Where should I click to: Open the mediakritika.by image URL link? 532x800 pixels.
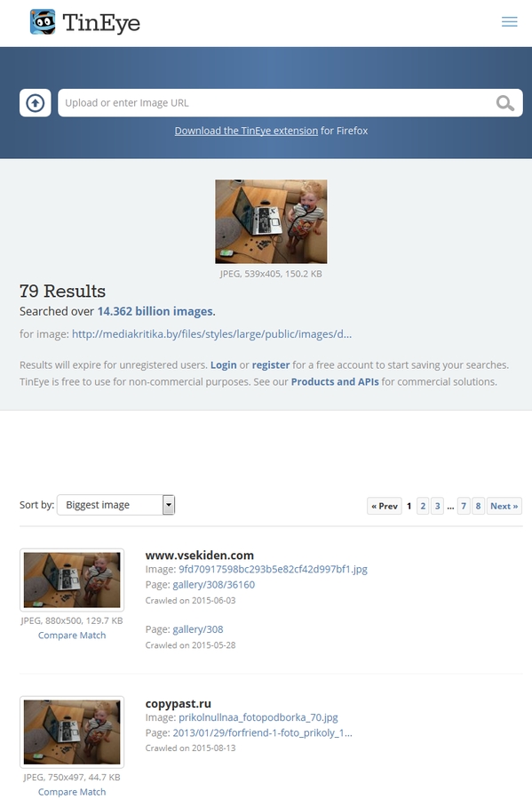211,334
